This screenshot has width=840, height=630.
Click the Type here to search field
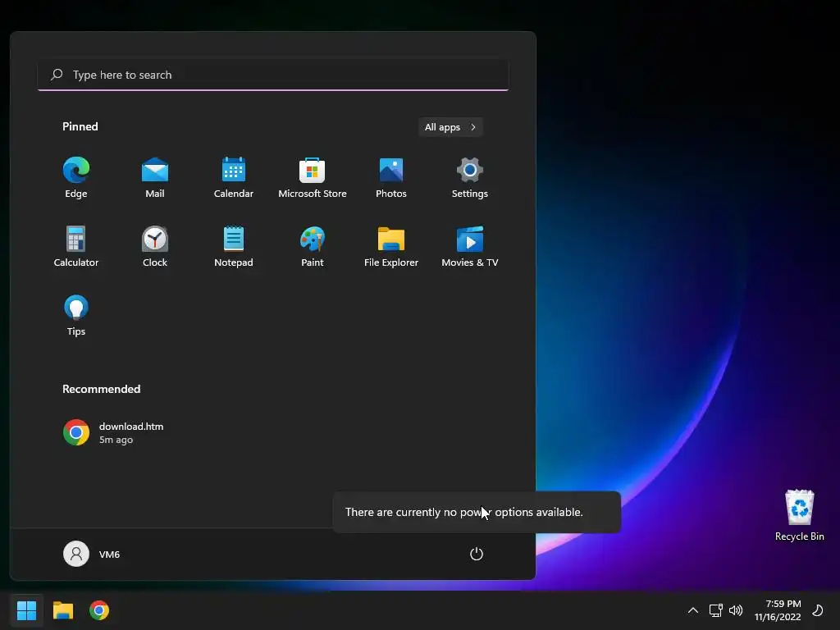tap(273, 75)
